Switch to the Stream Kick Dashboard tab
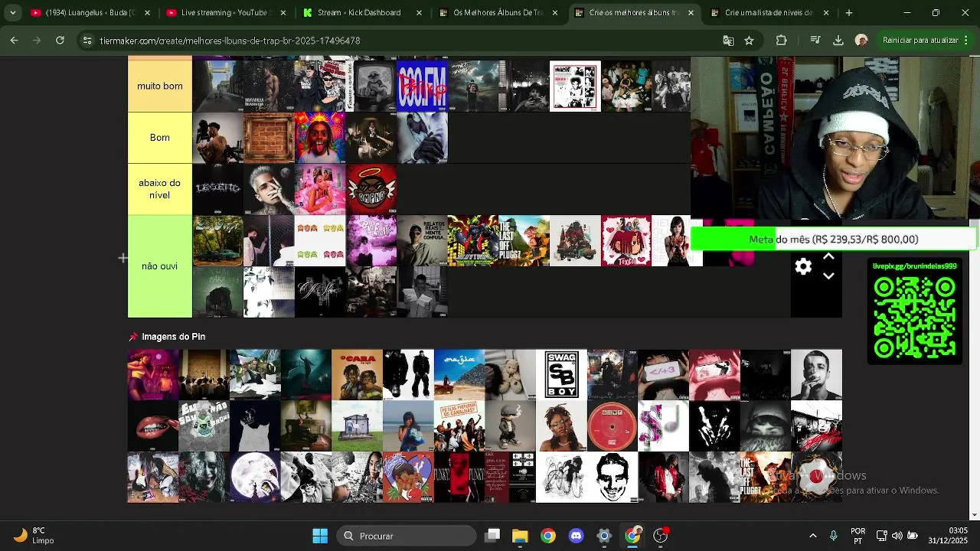The image size is (980, 551). pyautogui.click(x=361, y=13)
